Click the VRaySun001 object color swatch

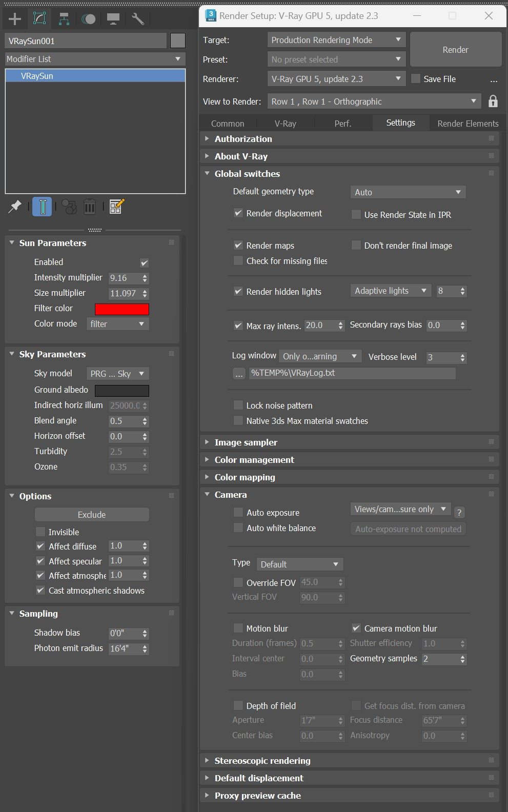178,40
